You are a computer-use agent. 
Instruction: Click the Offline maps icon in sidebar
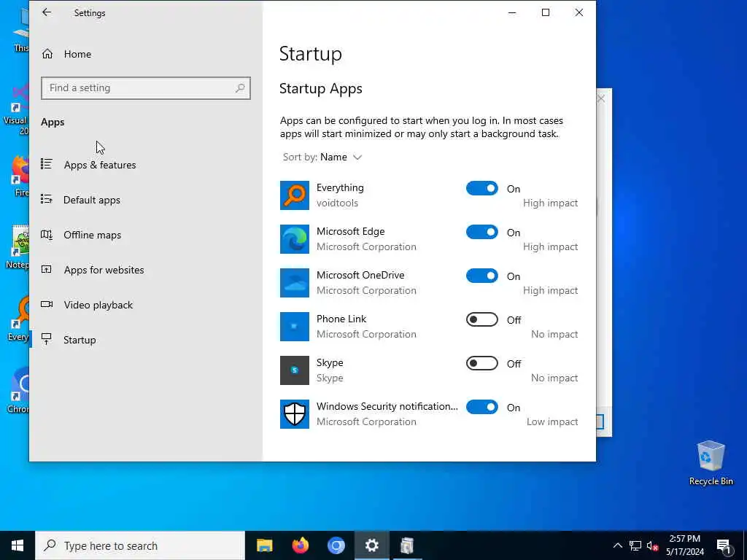46,234
